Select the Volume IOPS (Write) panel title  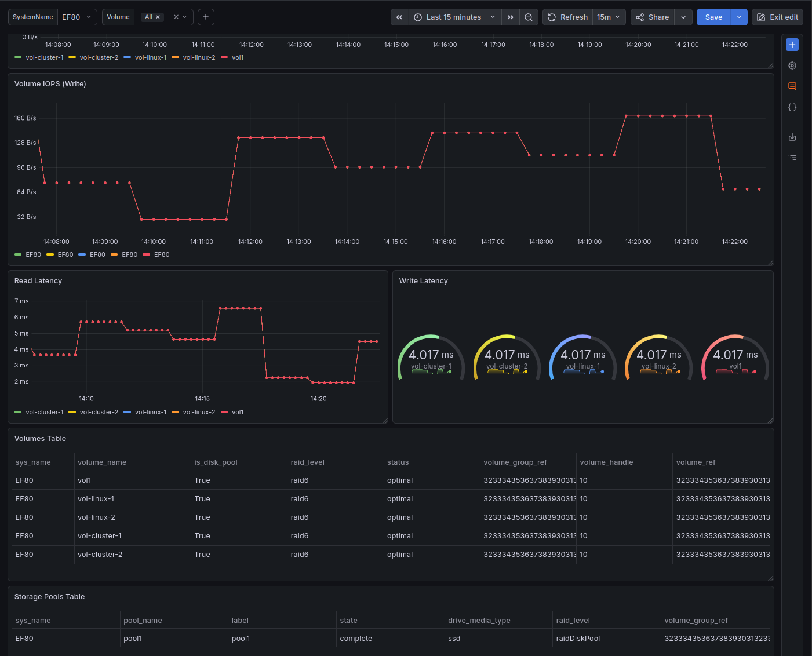click(x=50, y=84)
